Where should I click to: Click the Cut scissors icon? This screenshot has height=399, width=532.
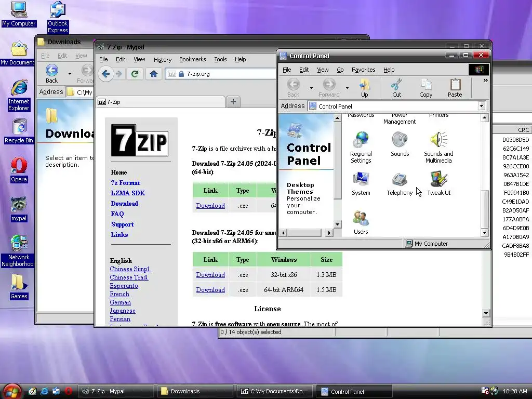click(x=396, y=88)
